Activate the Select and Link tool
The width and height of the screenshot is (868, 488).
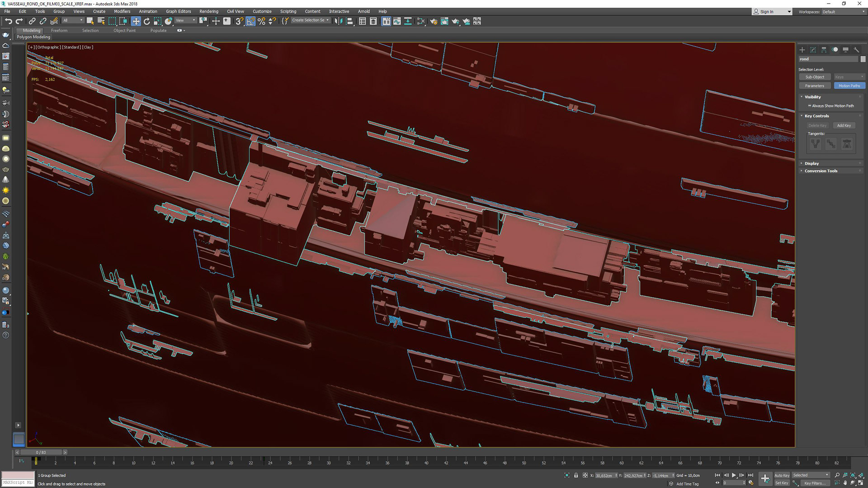click(32, 21)
